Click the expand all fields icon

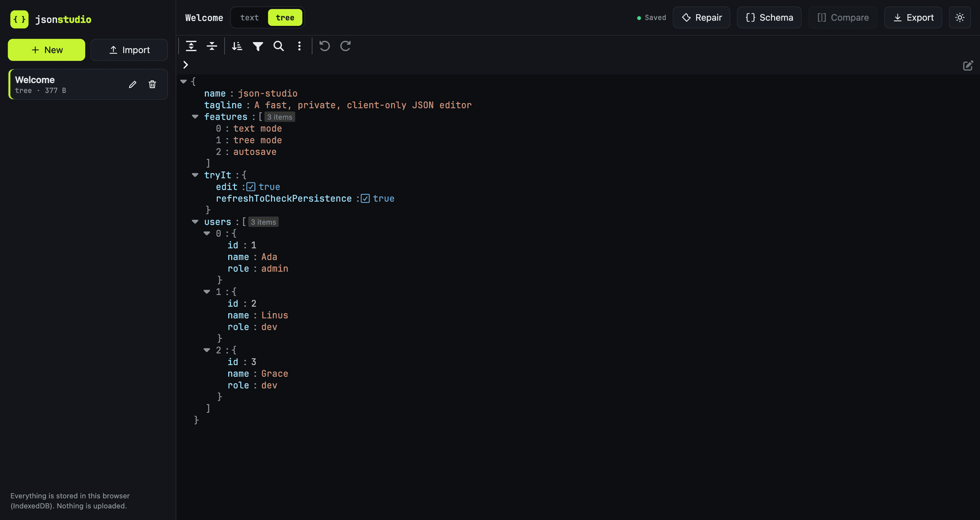coord(191,46)
